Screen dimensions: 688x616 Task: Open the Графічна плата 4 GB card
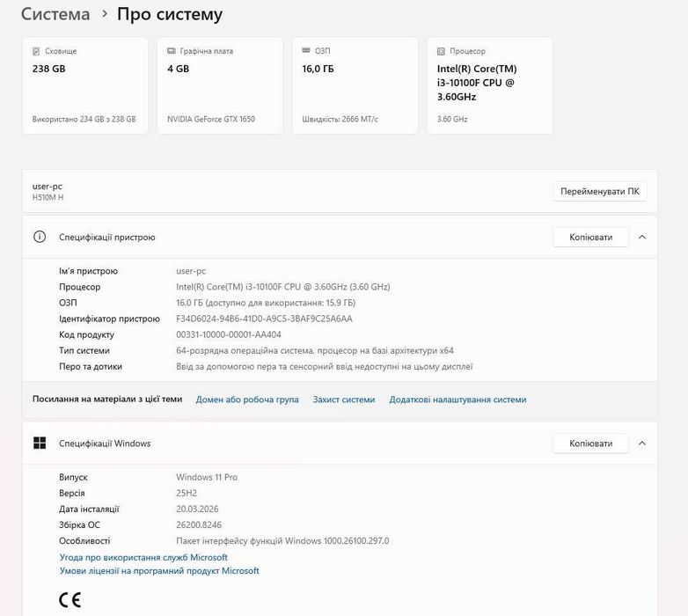pyautogui.click(x=220, y=85)
